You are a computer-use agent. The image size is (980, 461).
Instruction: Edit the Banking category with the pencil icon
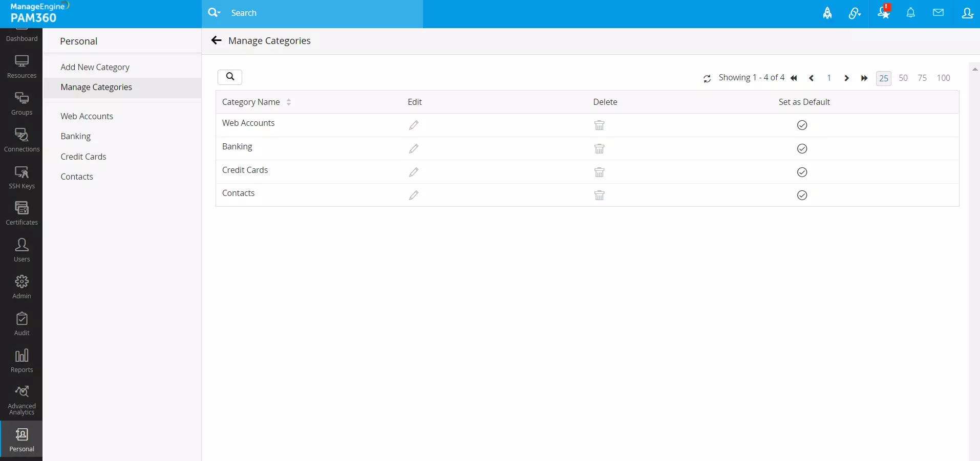pos(414,149)
